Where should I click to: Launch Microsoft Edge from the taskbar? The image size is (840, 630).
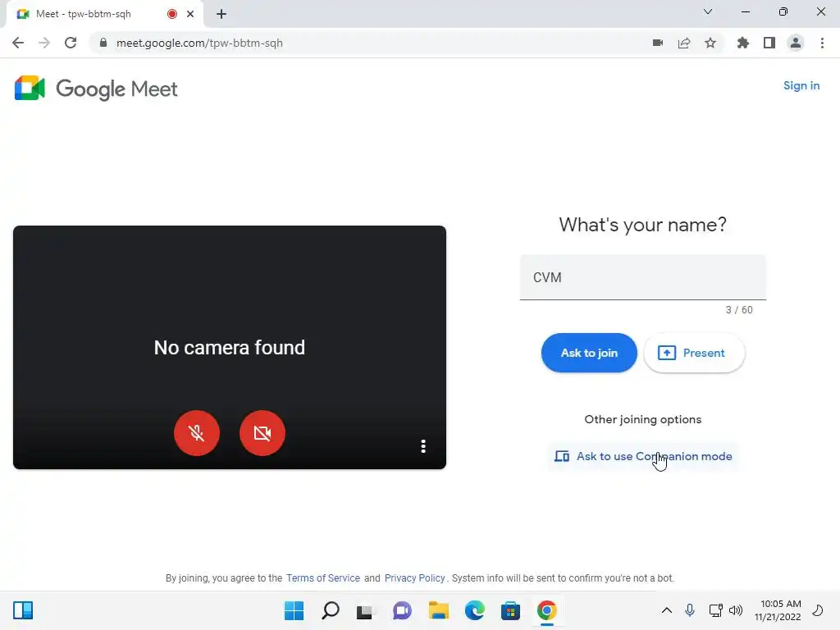tap(475, 610)
